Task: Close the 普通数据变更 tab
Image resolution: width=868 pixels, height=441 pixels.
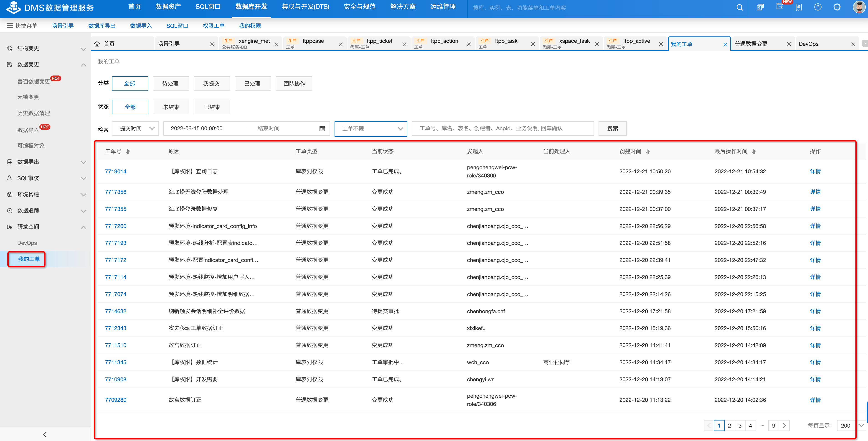Action: tap(789, 44)
